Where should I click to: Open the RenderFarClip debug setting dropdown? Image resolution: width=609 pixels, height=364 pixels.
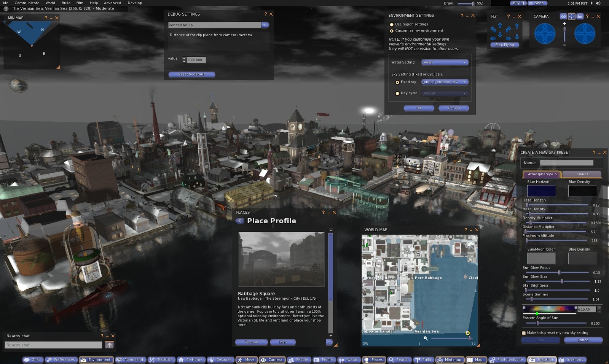(265, 24)
